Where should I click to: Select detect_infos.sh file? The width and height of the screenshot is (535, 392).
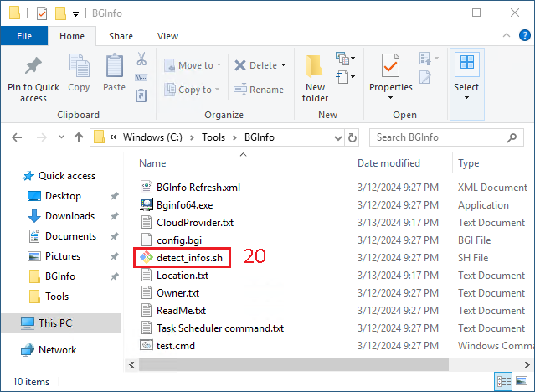click(182, 258)
